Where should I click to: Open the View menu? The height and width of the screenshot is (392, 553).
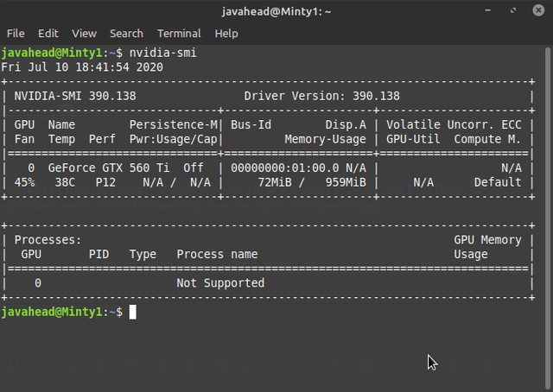click(x=84, y=33)
